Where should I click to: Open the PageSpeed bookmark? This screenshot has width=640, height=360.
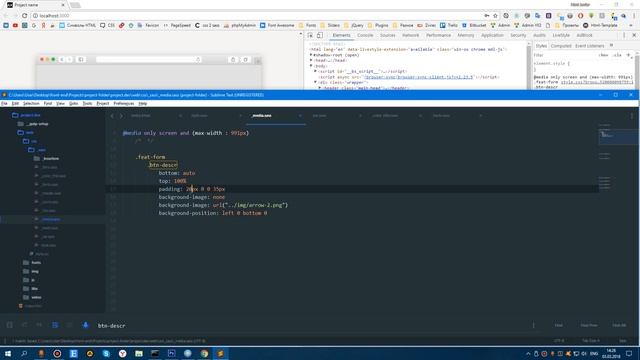pos(177,25)
